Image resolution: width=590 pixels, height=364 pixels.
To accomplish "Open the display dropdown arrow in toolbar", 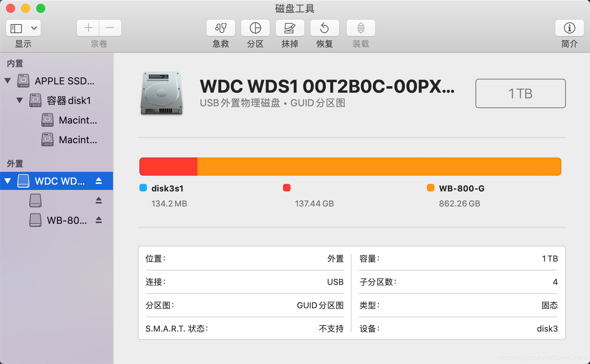I will (x=34, y=28).
